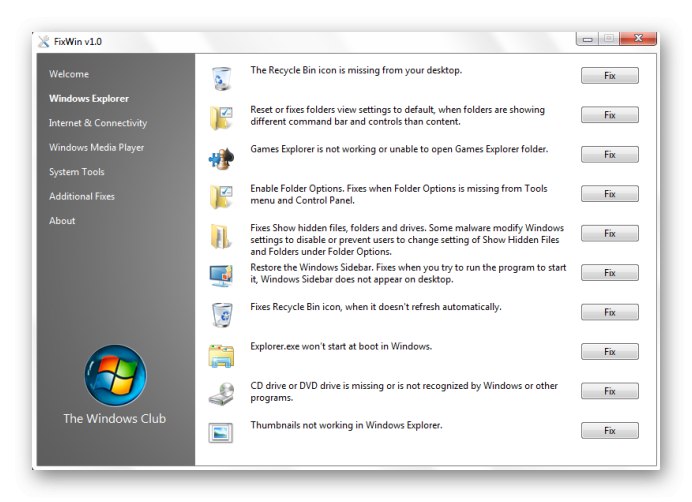Click 'Fixes Show hidden files' description
Image resolution: width=692 pixels, height=502 pixels.
pos(407,240)
